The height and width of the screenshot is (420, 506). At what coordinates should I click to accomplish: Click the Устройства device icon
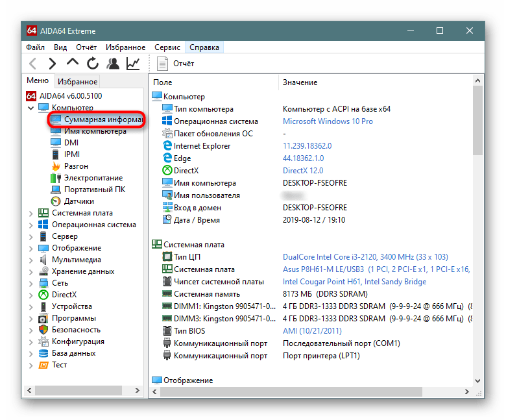(x=43, y=306)
